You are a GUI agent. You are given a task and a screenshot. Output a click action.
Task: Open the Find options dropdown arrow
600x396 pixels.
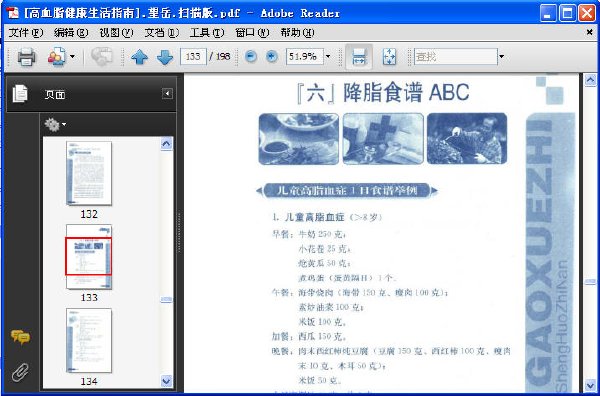[x=502, y=57]
